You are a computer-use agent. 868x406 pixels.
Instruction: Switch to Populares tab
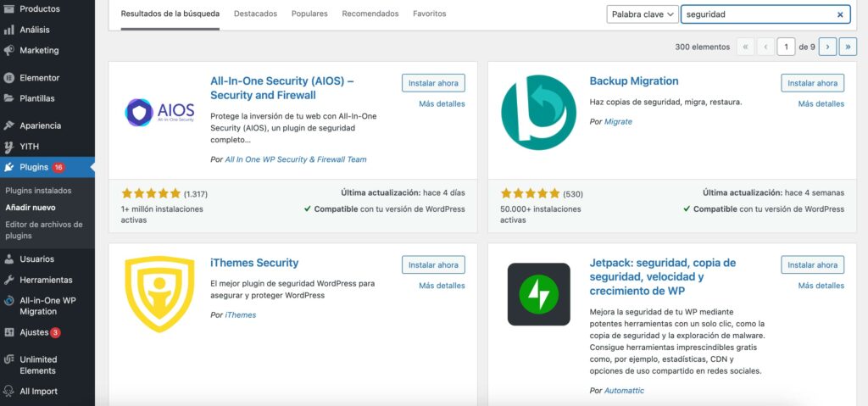point(309,14)
